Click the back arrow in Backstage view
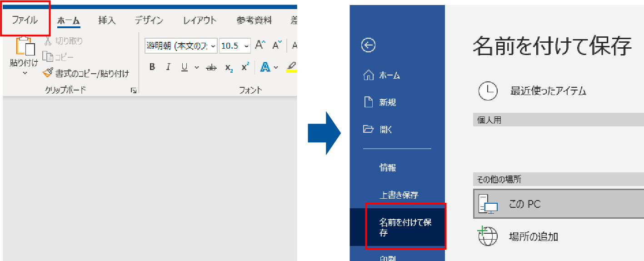This screenshot has width=644, height=261. point(368,45)
